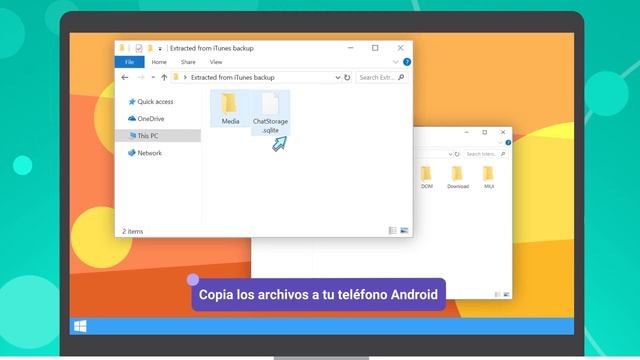Switch back window to large icons view
Screen dimensions: 640x360
click(x=507, y=294)
